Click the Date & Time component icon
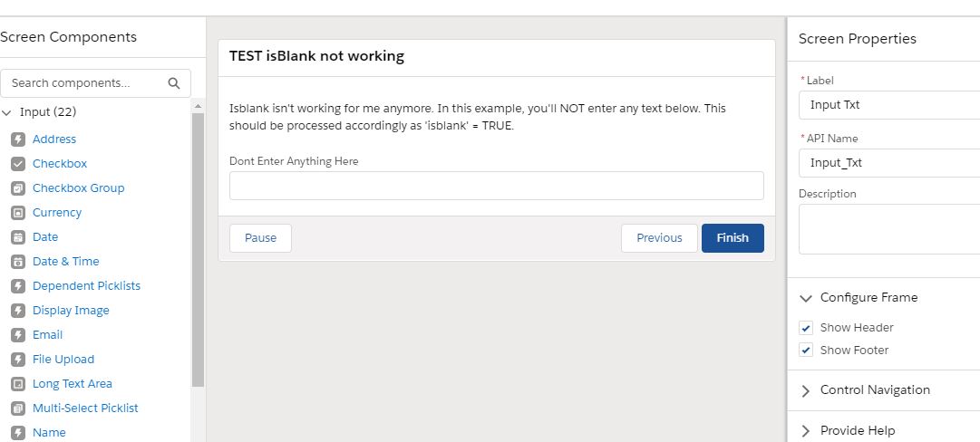The width and height of the screenshot is (980, 442). tap(17, 262)
